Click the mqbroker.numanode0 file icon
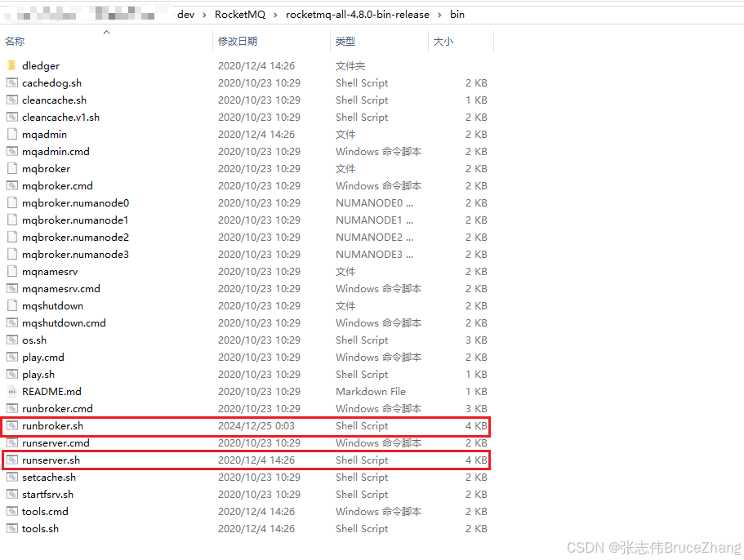Screen dimensions: 744x560 coord(12,202)
